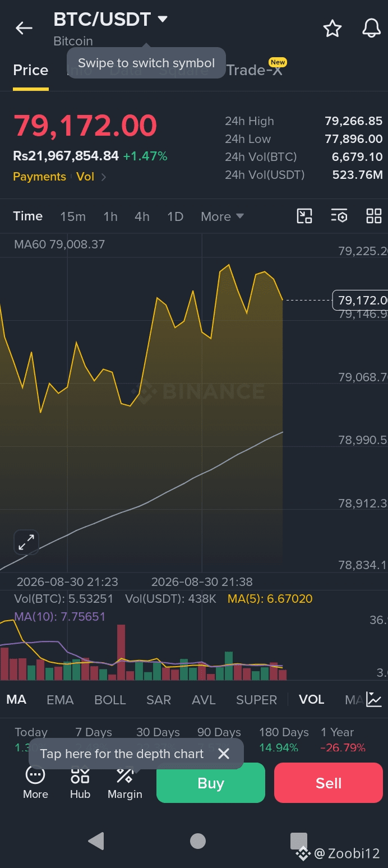Toggle the BOLL indicator
This screenshot has width=388, height=868.
click(x=110, y=700)
